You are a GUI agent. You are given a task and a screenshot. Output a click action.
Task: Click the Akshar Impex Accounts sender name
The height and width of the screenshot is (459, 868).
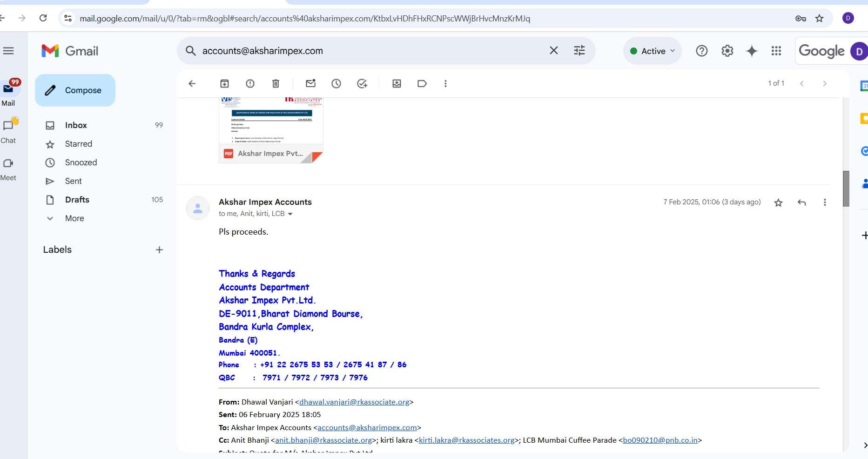(265, 202)
